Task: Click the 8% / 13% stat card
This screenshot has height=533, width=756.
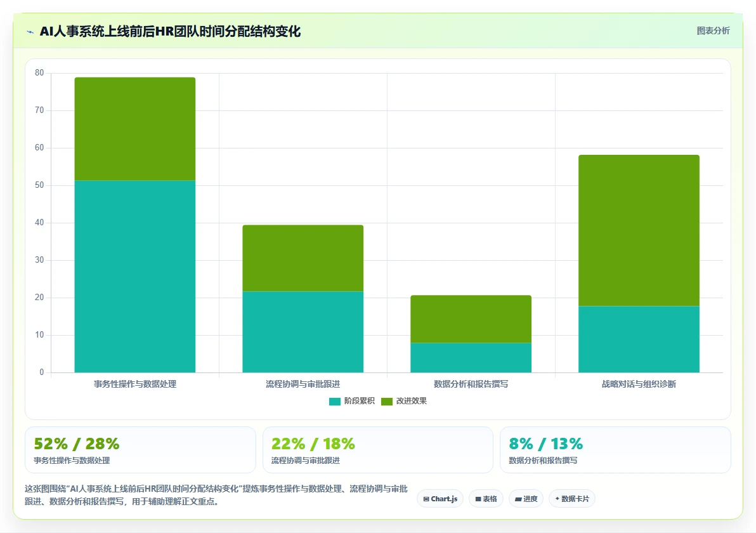Action: point(615,449)
